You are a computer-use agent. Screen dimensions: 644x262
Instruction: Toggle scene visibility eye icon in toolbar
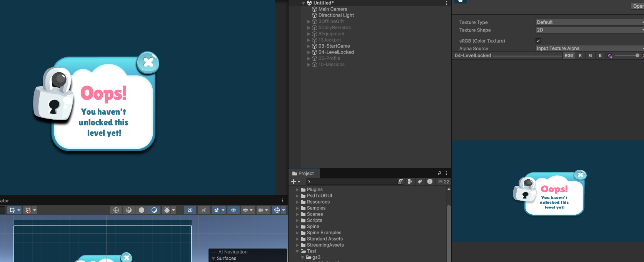point(233,210)
